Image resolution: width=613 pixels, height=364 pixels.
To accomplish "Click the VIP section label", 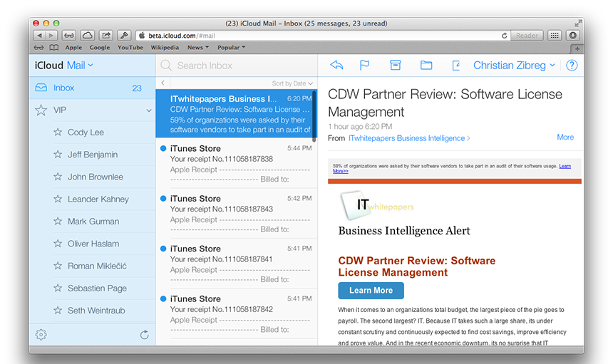I will point(60,110).
